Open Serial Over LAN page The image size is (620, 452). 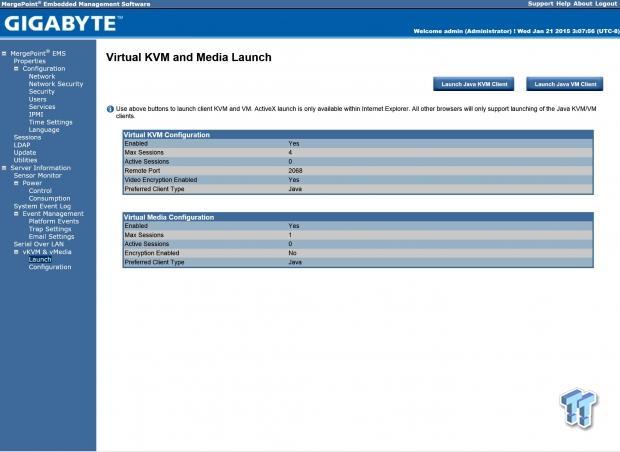pos(38,244)
